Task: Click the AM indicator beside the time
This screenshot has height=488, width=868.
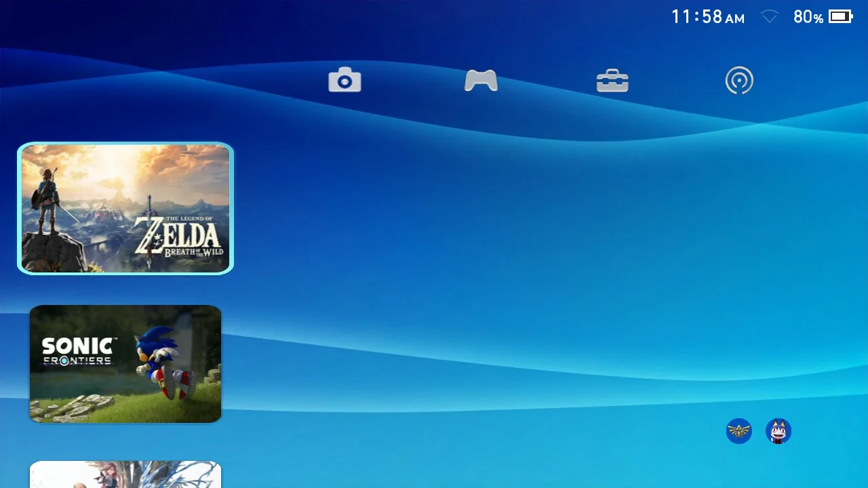Action: coord(735,19)
